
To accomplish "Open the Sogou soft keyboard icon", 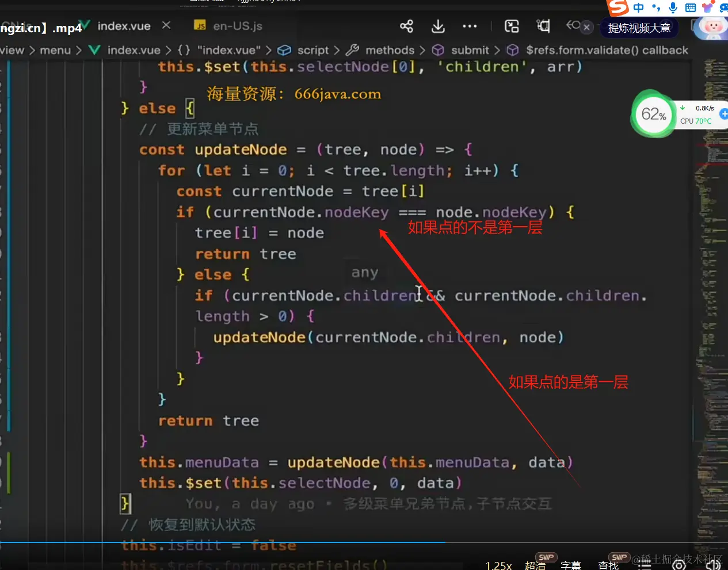I will [691, 7].
